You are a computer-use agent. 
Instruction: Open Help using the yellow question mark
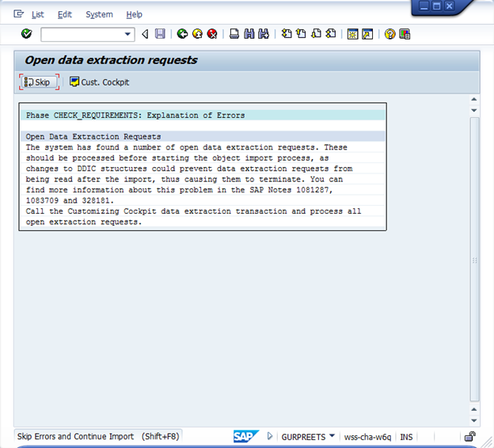click(389, 34)
